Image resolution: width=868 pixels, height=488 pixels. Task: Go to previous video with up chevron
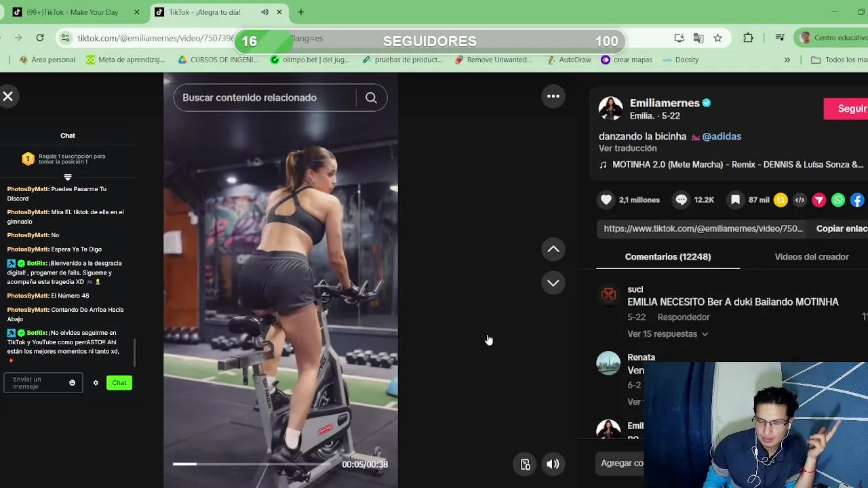[x=553, y=249]
